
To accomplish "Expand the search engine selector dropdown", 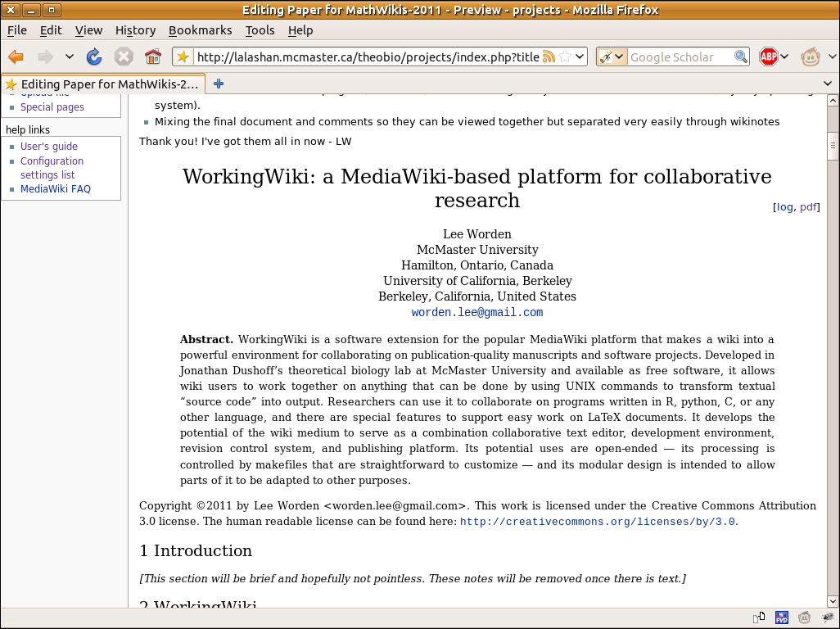I will click(x=612, y=57).
